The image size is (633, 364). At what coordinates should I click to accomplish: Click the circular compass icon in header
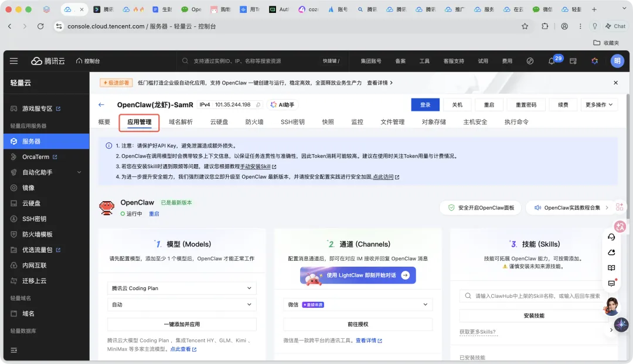pyautogui.click(x=530, y=61)
